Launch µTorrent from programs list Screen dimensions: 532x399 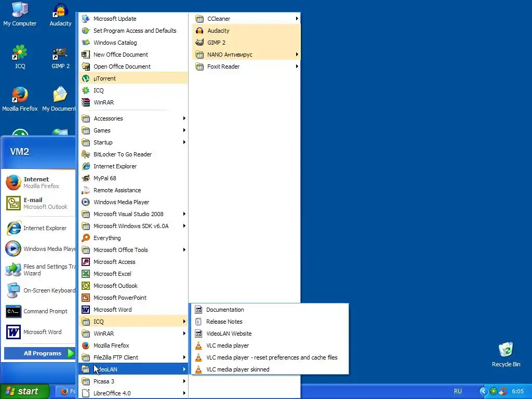133,78
